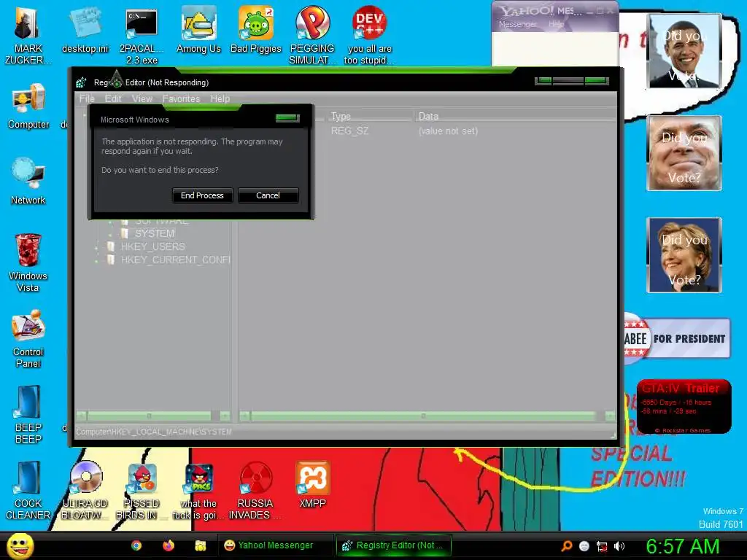Open the BEEP BEEP shortcut

coord(28,414)
